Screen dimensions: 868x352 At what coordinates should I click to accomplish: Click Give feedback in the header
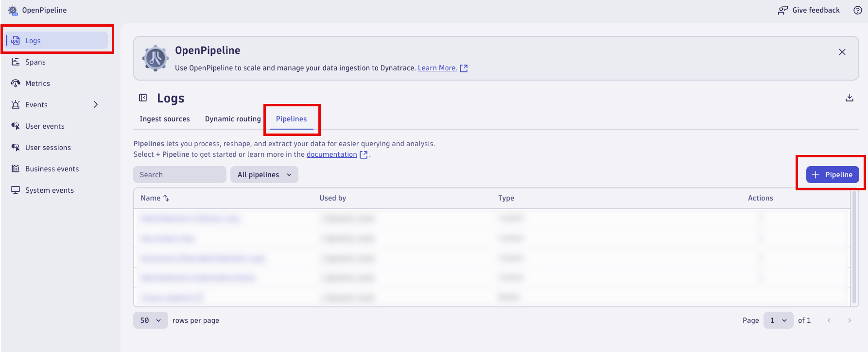[x=809, y=10]
